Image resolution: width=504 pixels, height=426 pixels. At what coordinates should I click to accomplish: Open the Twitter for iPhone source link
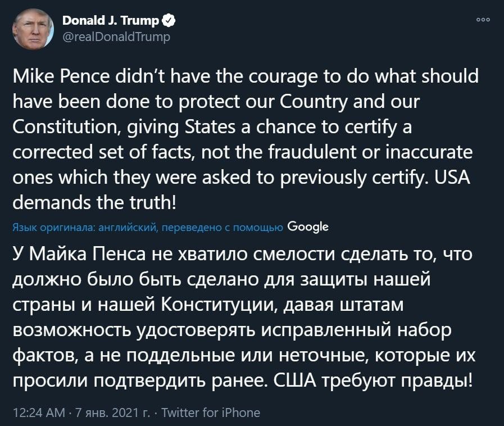point(211,413)
